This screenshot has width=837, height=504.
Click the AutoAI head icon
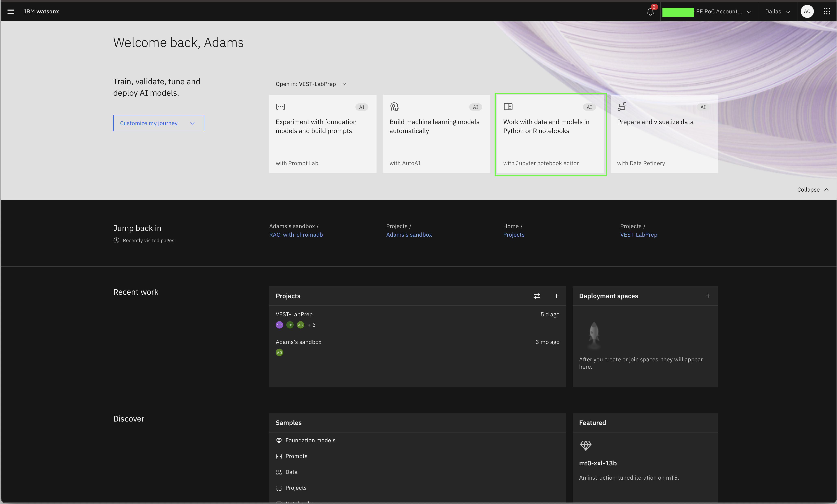pyautogui.click(x=394, y=107)
